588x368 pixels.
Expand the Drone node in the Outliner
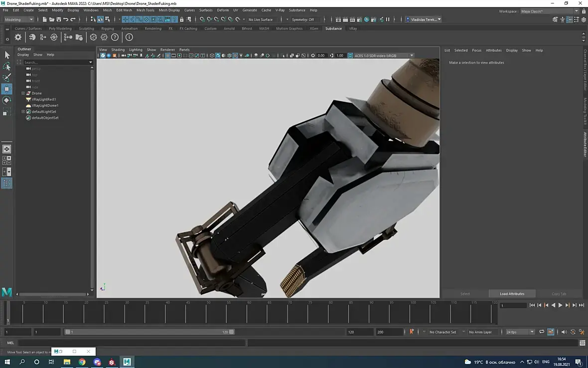pyautogui.click(x=23, y=93)
